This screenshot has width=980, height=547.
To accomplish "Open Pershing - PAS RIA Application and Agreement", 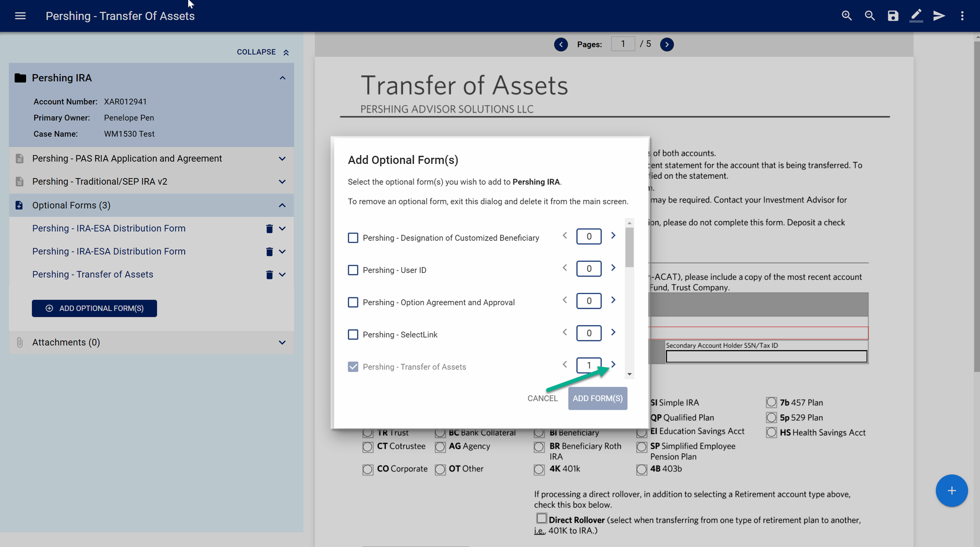I will tap(127, 159).
